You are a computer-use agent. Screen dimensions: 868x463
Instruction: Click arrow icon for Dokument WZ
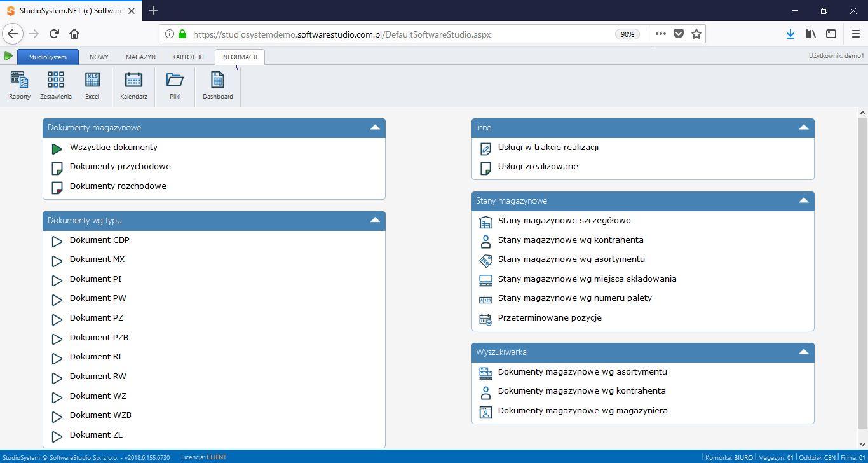[57, 397]
